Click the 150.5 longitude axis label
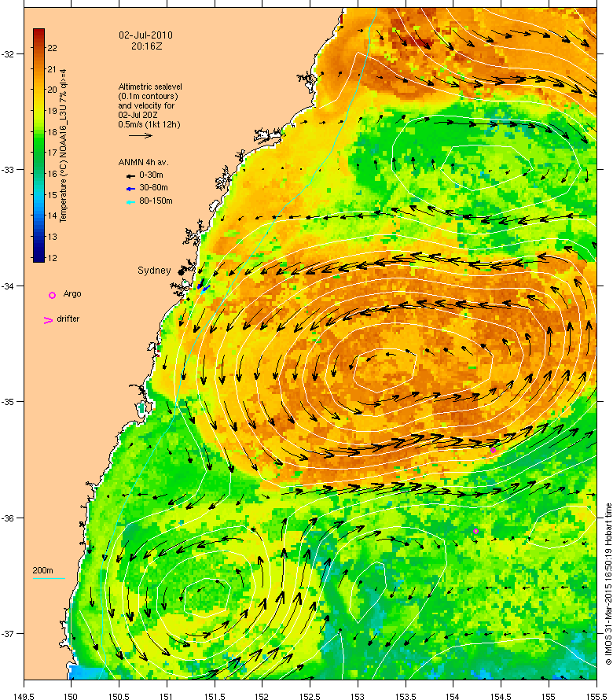 118,696
